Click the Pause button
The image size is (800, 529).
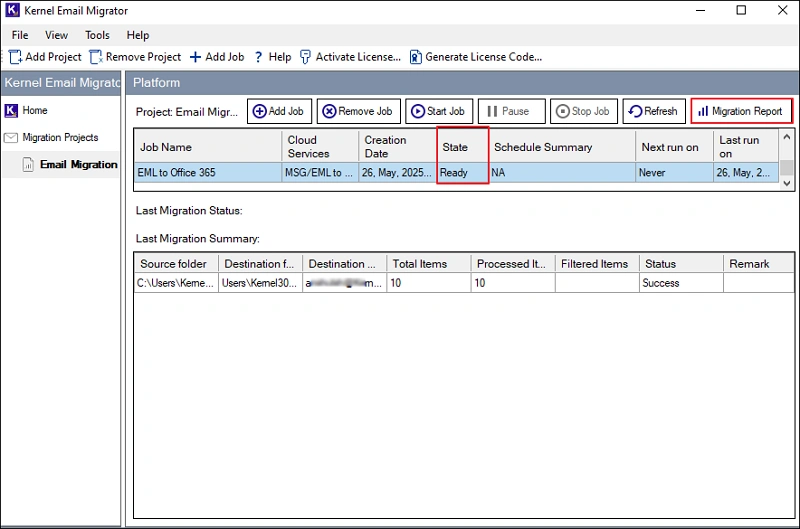pos(511,111)
